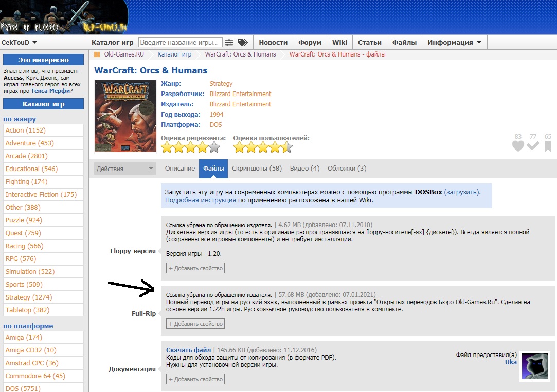
Task: Click the Old-Games.ru site logo banner
Action: [x=64, y=17]
